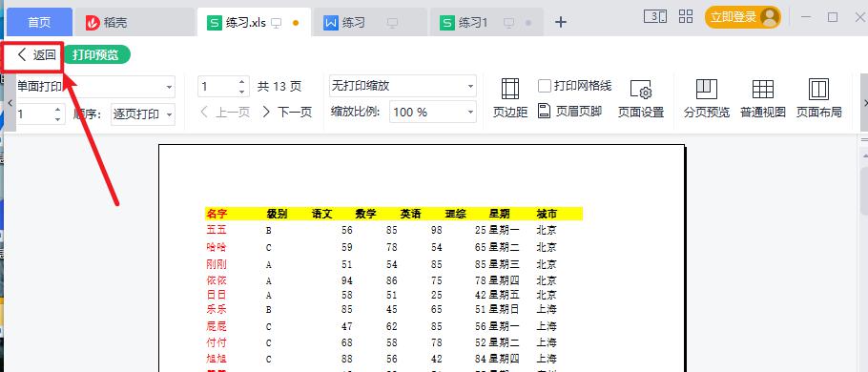Collapse toolbar with left edge arrow

tap(10, 103)
